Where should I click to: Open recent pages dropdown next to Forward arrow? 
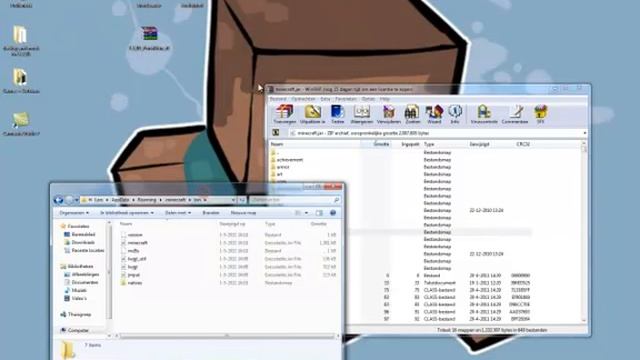(76, 200)
